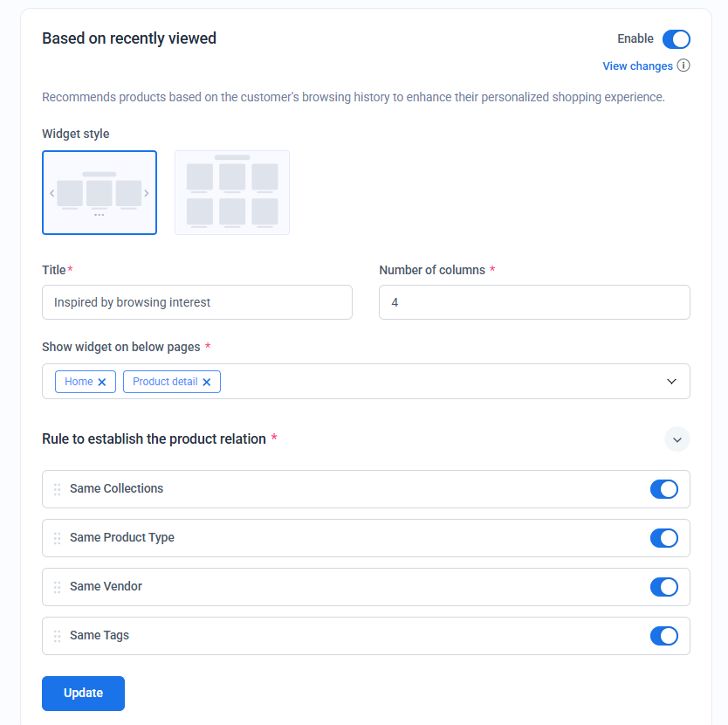The height and width of the screenshot is (725, 728).
Task: Turn off the Same Vendor toggle
Action: click(x=664, y=587)
